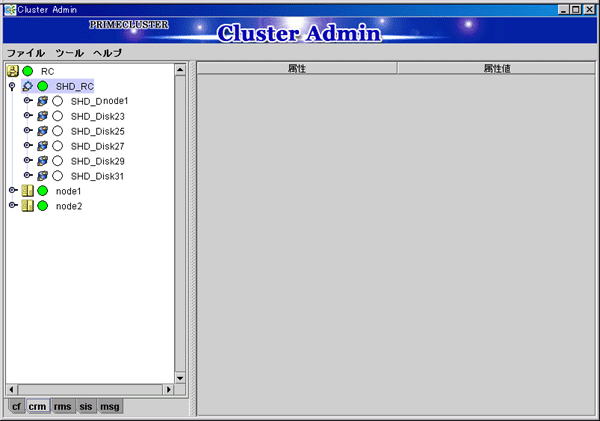Switch to the rms tab
Image resolution: width=600 pixels, height=421 pixels.
pos(62,406)
